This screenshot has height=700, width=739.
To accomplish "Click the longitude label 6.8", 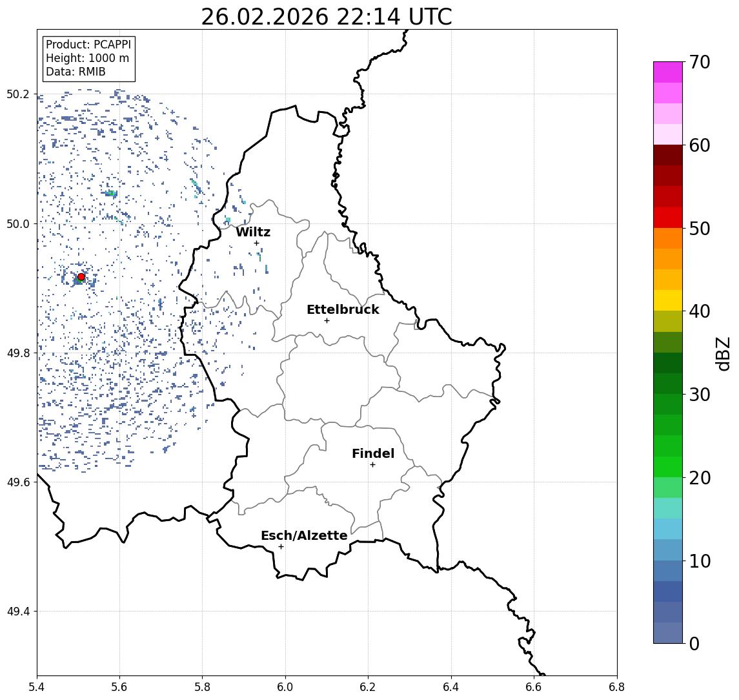I will point(616,687).
